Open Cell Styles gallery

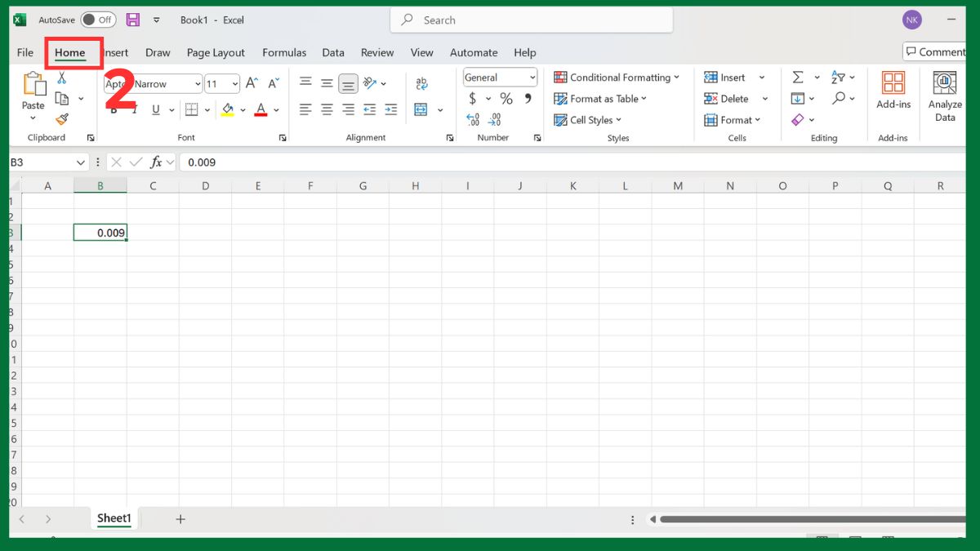coord(586,120)
